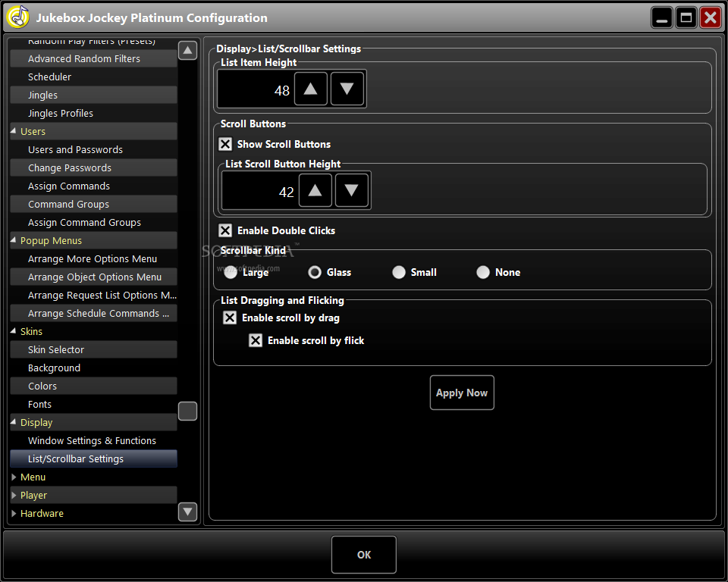Open the Fonts settings page
This screenshot has height=582, width=728.
click(93, 404)
